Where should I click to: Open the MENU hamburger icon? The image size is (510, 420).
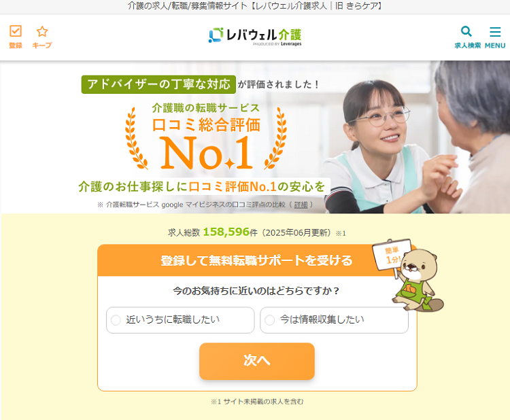[495, 31]
